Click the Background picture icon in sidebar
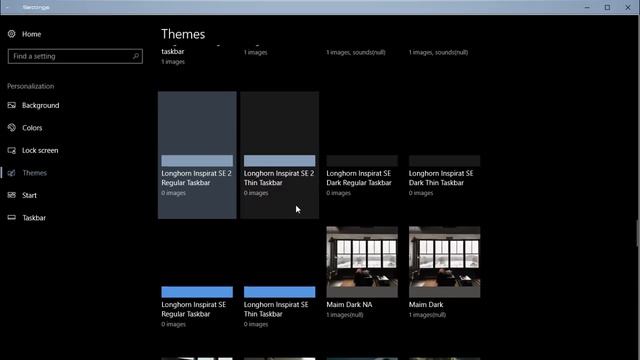The width and height of the screenshot is (640, 360). point(11,105)
